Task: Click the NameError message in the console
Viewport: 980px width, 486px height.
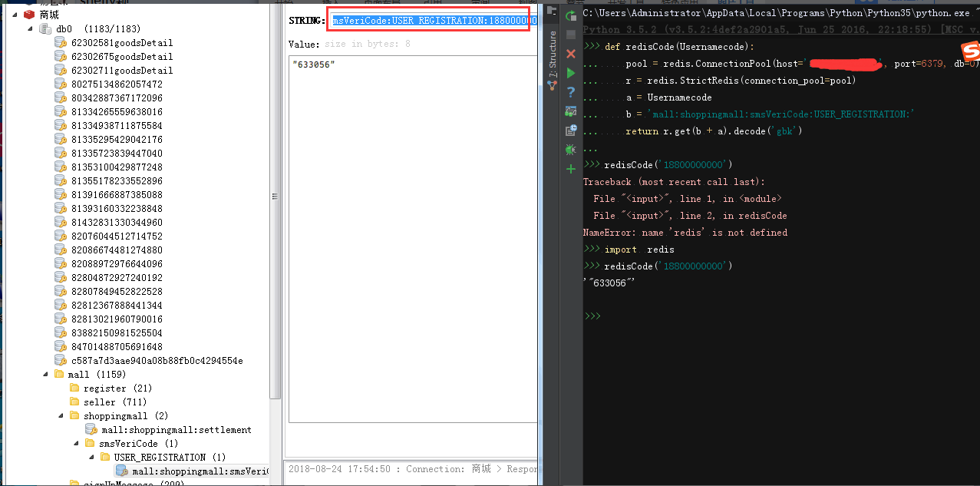Action: point(685,233)
